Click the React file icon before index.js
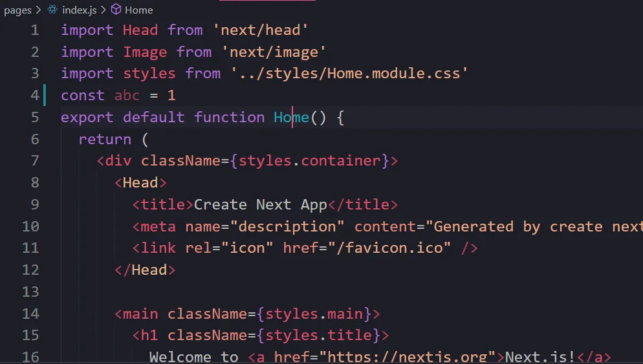Viewport: 643px width, 364px height. pyautogui.click(x=52, y=9)
